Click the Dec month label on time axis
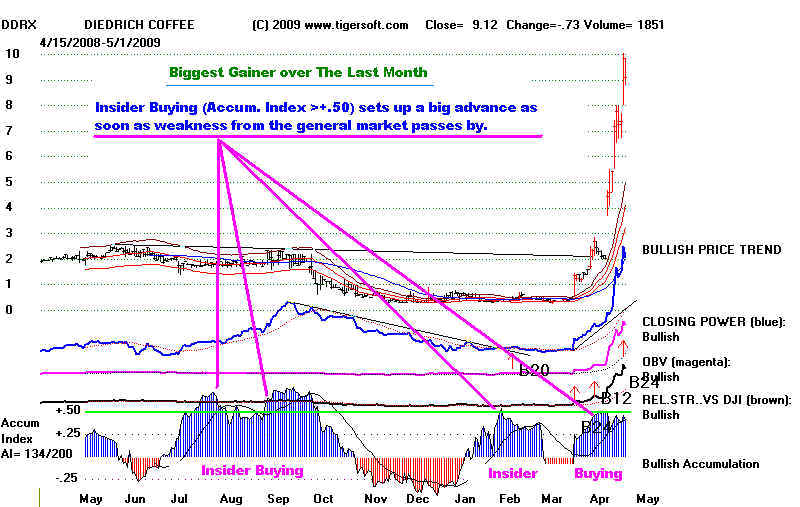800x507 pixels. [417, 499]
